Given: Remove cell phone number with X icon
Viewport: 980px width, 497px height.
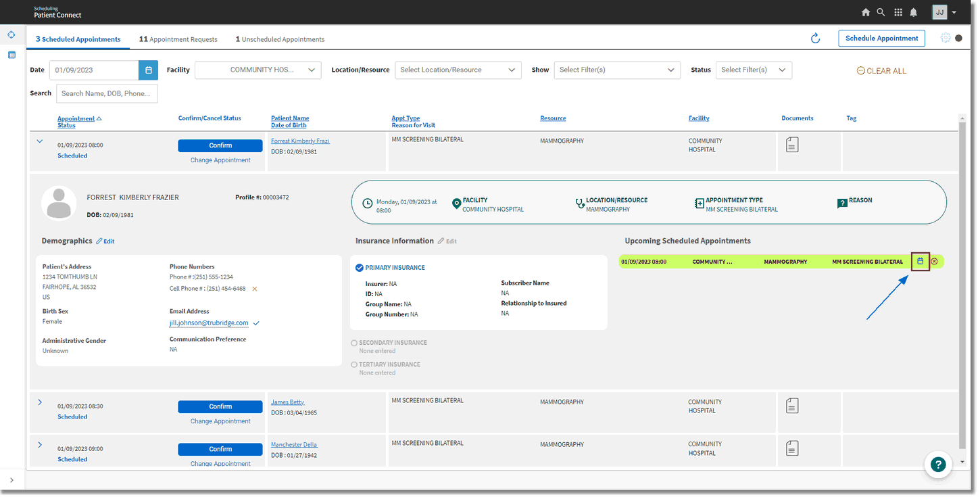Looking at the screenshot, I should coord(255,289).
